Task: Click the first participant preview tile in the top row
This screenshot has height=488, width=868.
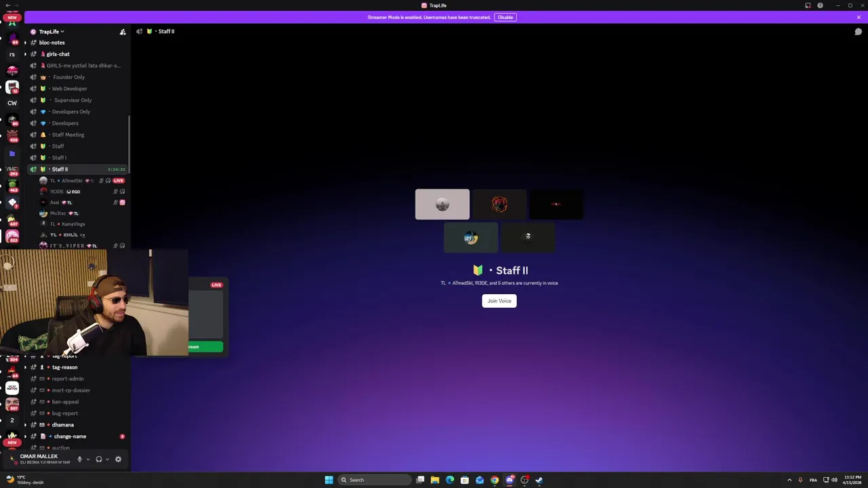Action: (x=442, y=205)
